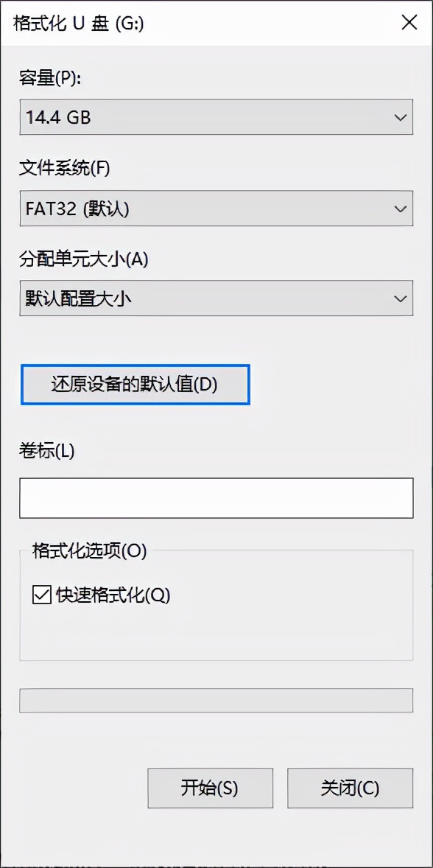433x868 pixels.
Task: Restore device default settings
Action: (x=135, y=385)
